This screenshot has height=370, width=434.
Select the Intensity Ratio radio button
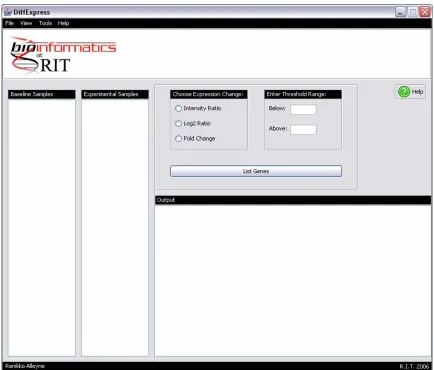178,108
